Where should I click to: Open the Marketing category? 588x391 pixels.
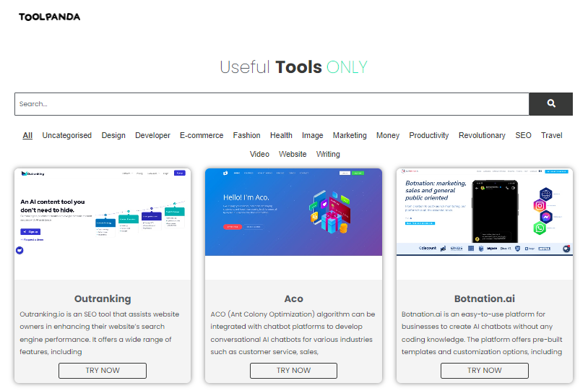tap(350, 135)
